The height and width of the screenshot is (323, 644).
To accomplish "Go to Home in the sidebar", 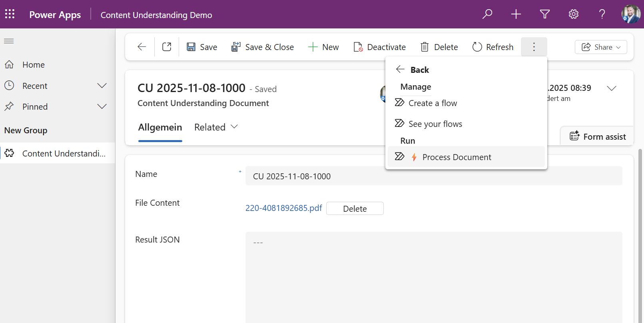I will coord(58,65).
